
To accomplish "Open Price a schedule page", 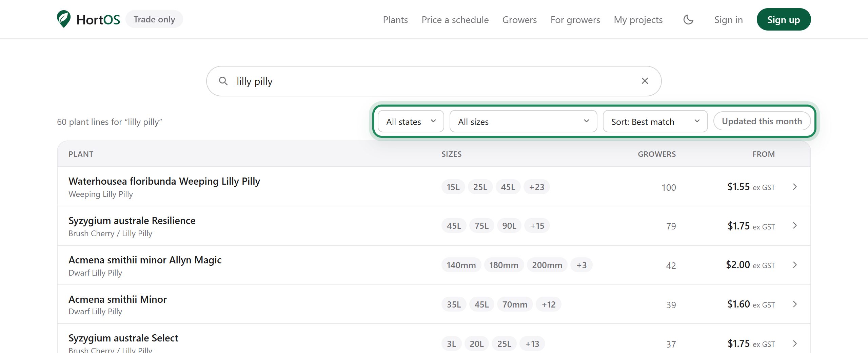I will tap(455, 20).
